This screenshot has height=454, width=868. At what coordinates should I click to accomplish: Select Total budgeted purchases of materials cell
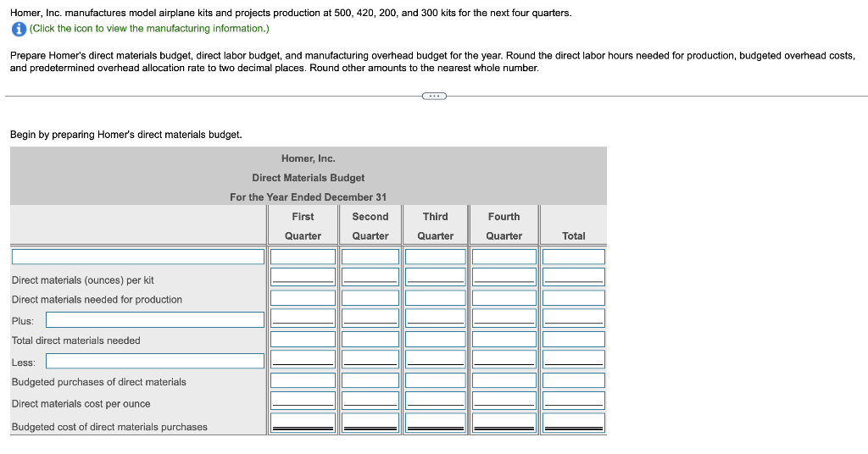[574, 380]
